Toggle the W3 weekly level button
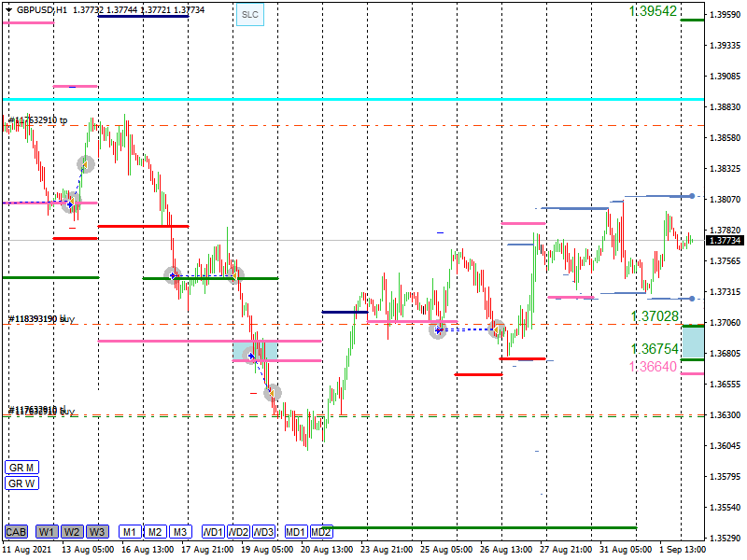This screenshot has width=747, height=560. tap(97, 532)
